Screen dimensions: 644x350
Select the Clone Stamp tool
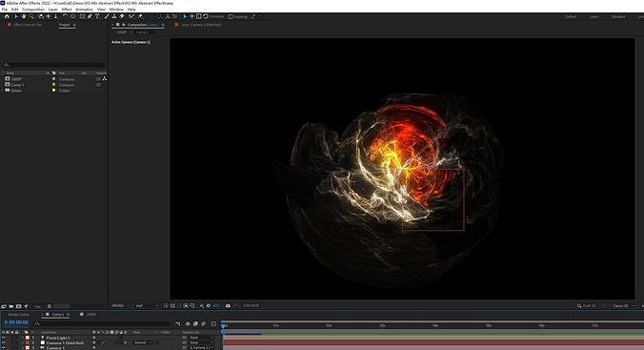click(114, 16)
